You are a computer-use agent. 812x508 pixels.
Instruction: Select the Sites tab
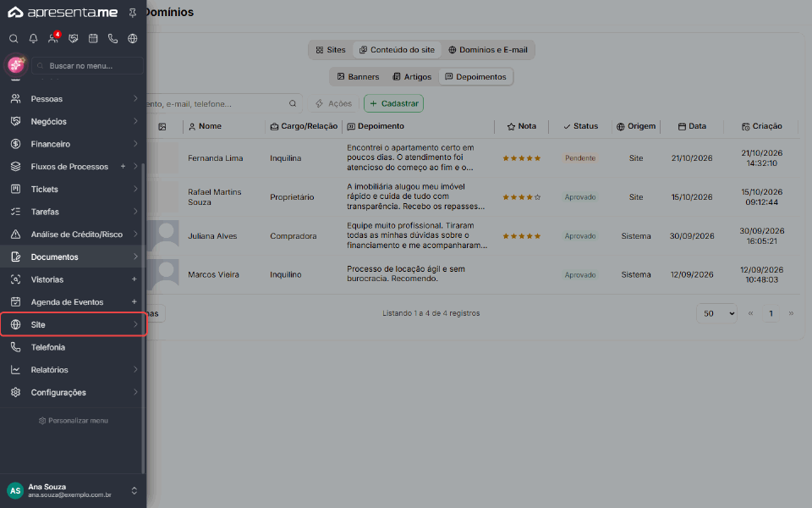coord(331,50)
